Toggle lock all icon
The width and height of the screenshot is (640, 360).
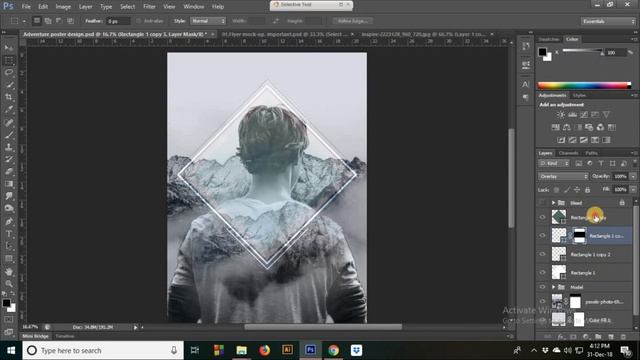587,190
